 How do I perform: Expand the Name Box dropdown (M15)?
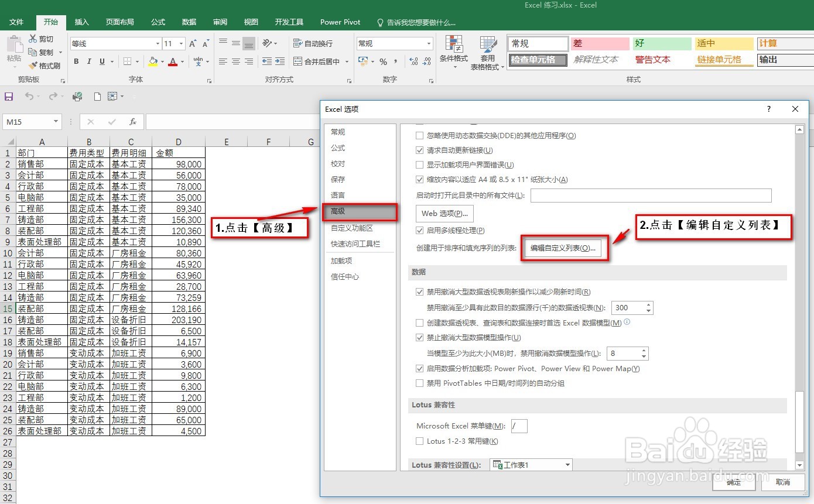[56, 122]
